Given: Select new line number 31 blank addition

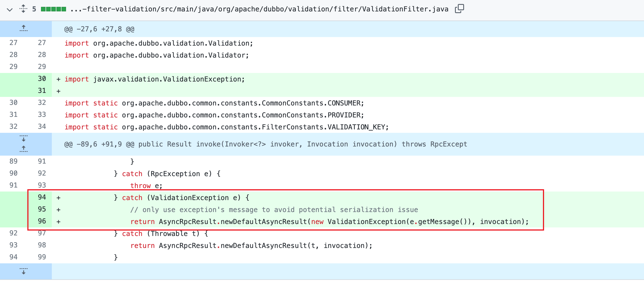Looking at the screenshot, I should 42,91.
